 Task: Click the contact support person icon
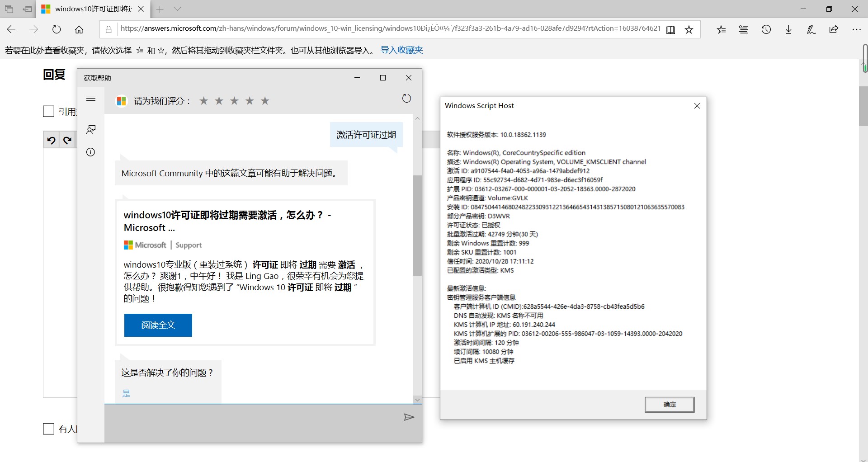(91, 130)
